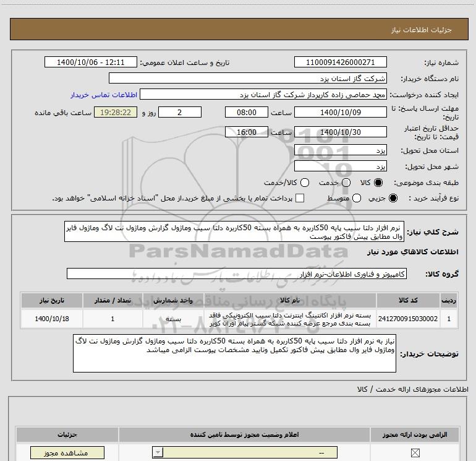
Task: Click the price validity date 1400/10/30
Action: point(340,132)
